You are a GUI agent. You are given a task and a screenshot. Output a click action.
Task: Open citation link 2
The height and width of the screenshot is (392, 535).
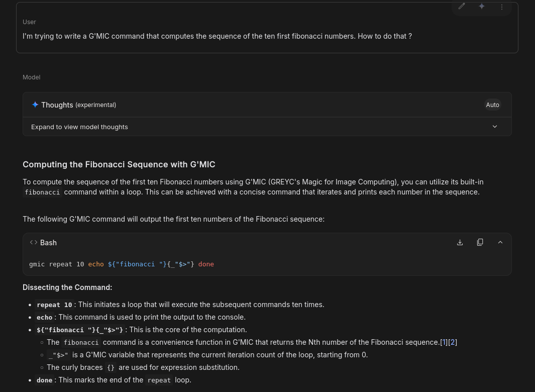tap(453, 342)
